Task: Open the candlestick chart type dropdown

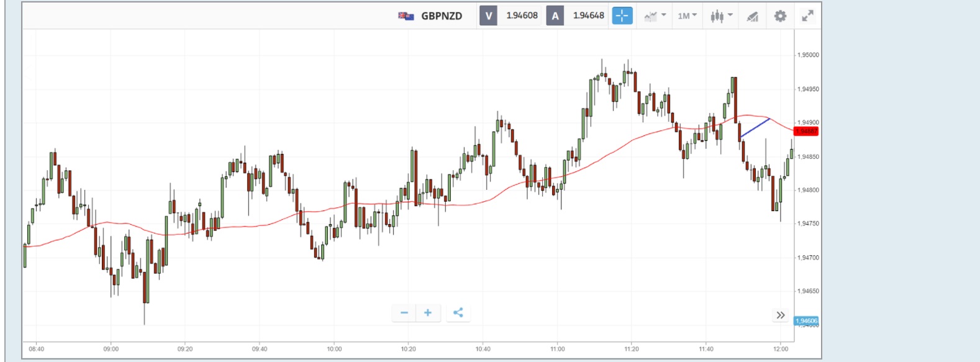Action: (x=721, y=16)
